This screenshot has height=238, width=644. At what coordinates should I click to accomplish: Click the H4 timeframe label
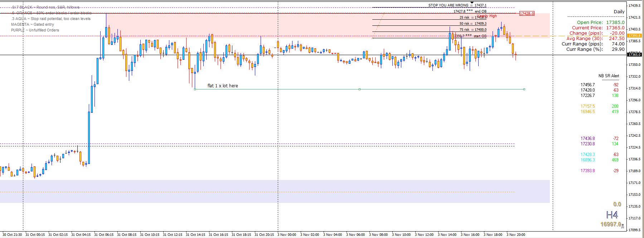(x=612, y=215)
